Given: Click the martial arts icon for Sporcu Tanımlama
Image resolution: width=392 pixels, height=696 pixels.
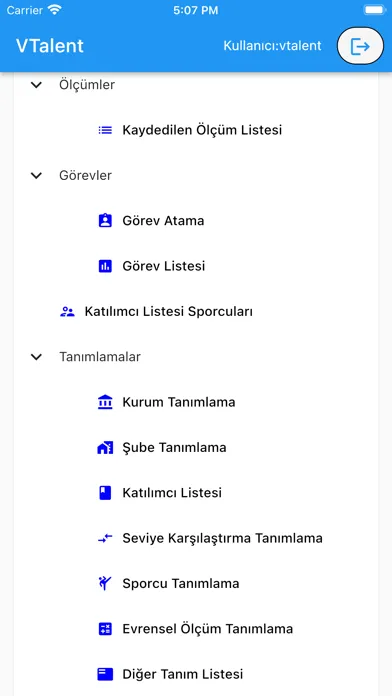Looking at the screenshot, I should 104,583.
